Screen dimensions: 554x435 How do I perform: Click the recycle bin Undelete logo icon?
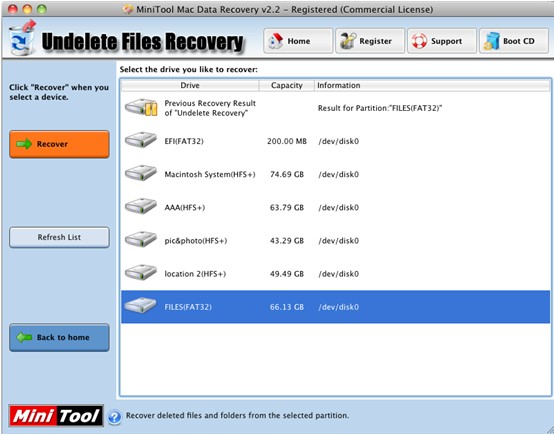pos(22,38)
